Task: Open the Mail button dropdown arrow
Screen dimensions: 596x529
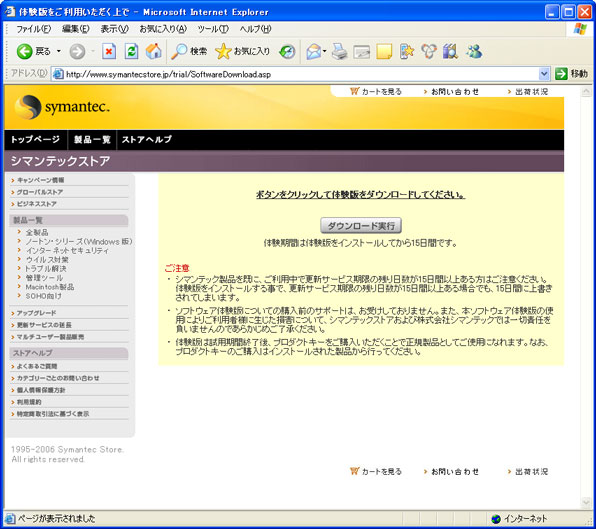Action: point(325,51)
